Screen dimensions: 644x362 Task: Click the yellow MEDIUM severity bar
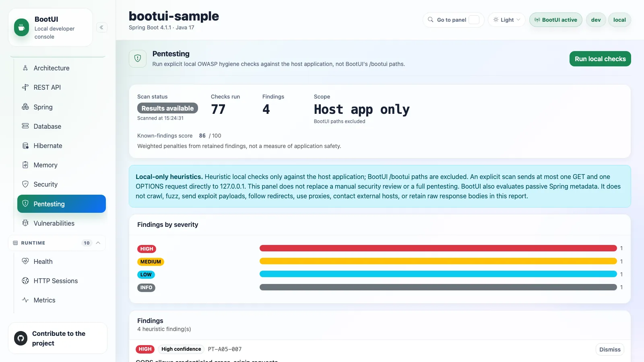pyautogui.click(x=438, y=261)
